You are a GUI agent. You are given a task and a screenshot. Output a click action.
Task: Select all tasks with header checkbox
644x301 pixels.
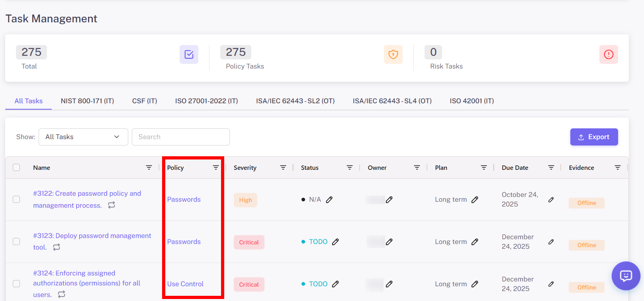pyautogui.click(x=16, y=167)
